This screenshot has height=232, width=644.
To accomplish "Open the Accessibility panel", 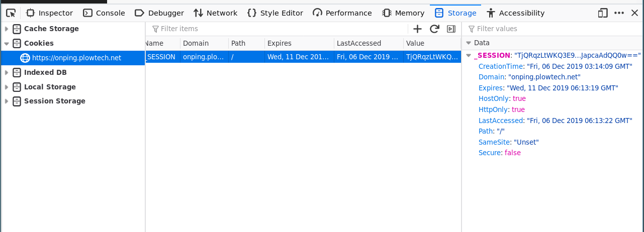I will pyautogui.click(x=515, y=13).
